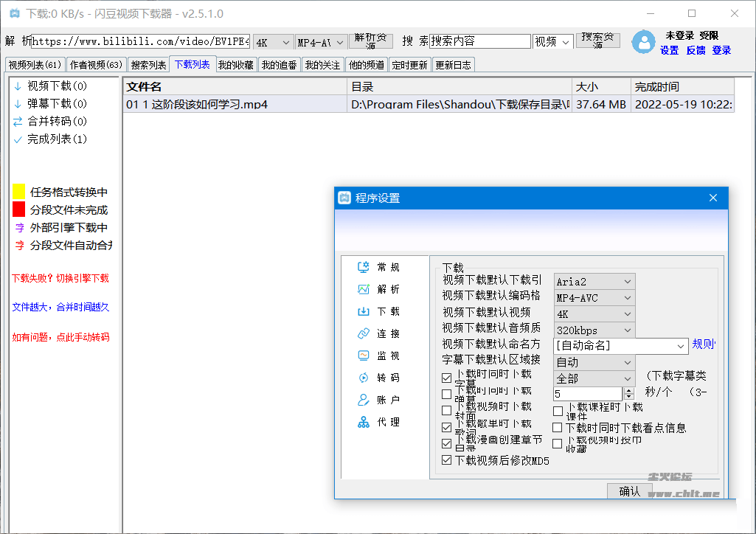Switch to the 我的收藏 tab

point(236,65)
